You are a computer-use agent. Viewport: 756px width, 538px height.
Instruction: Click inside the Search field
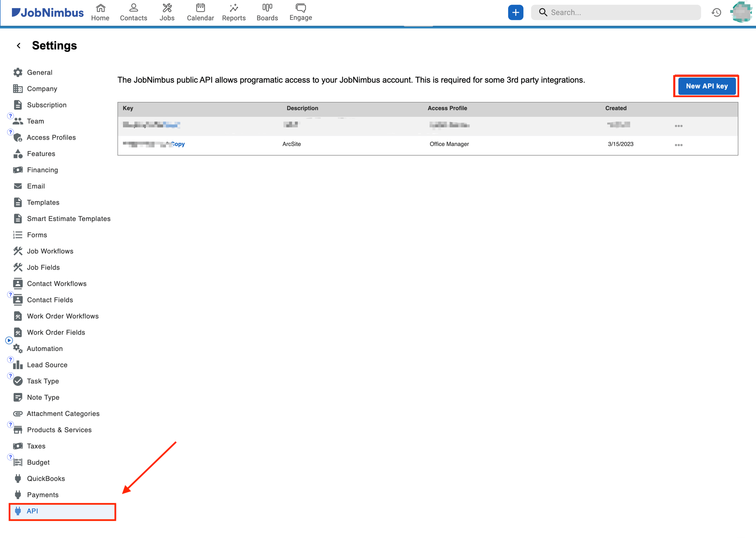(616, 12)
